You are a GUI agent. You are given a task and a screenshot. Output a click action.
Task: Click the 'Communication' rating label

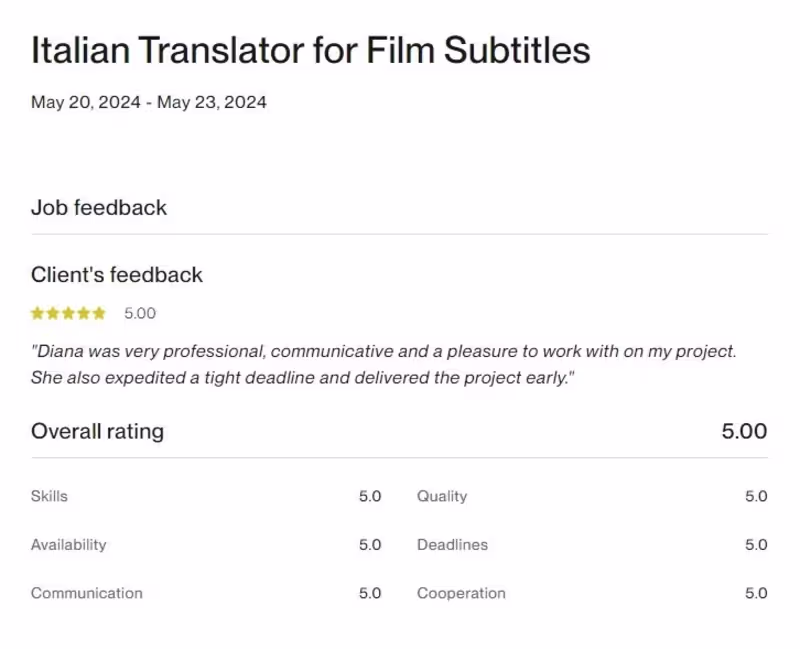87,593
